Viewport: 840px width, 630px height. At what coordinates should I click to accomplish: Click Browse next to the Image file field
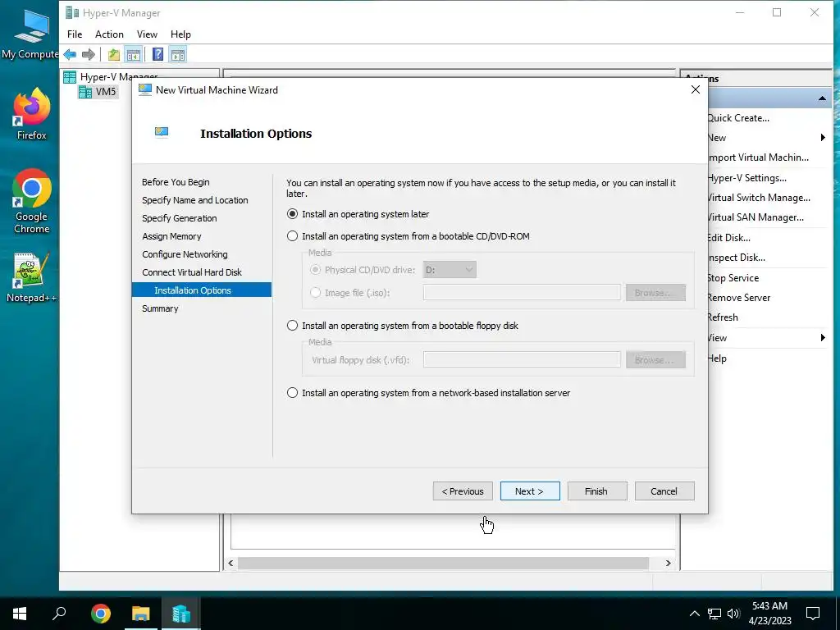[x=655, y=293]
